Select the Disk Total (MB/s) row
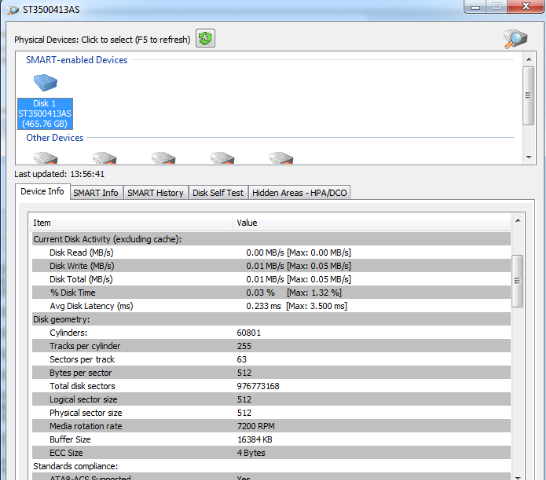The height and width of the screenshot is (480, 546). coord(271,279)
